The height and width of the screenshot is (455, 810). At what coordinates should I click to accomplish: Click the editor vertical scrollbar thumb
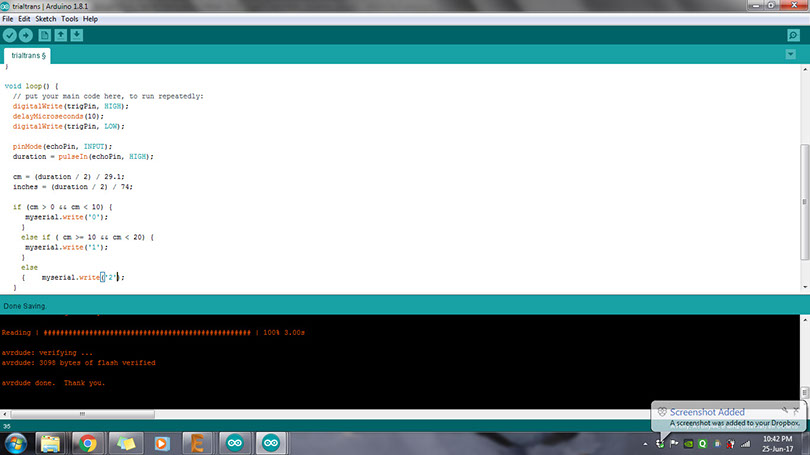[804, 201]
